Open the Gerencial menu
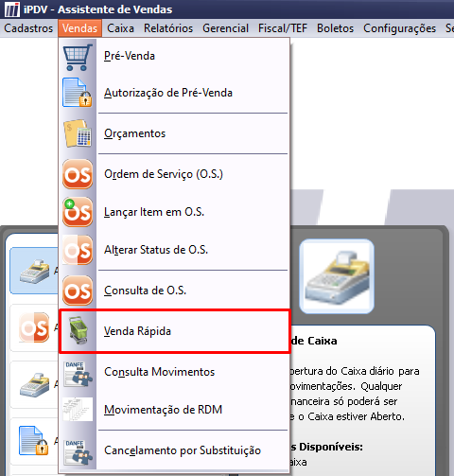 tap(225, 28)
